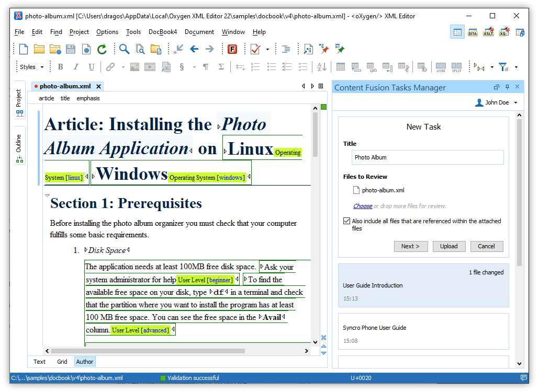Click the green pushpin icon
Image resolution: width=539 pixels, height=392 pixels.
point(340,49)
